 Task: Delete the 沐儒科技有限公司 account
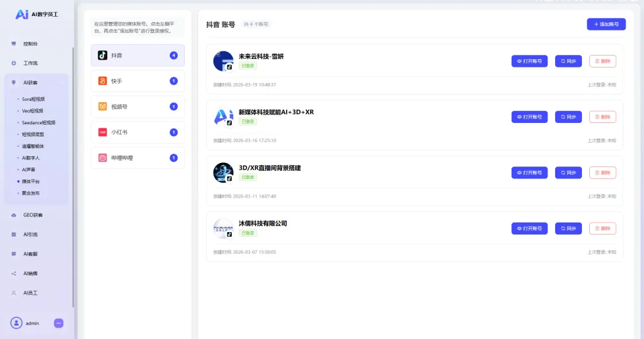pyautogui.click(x=602, y=229)
